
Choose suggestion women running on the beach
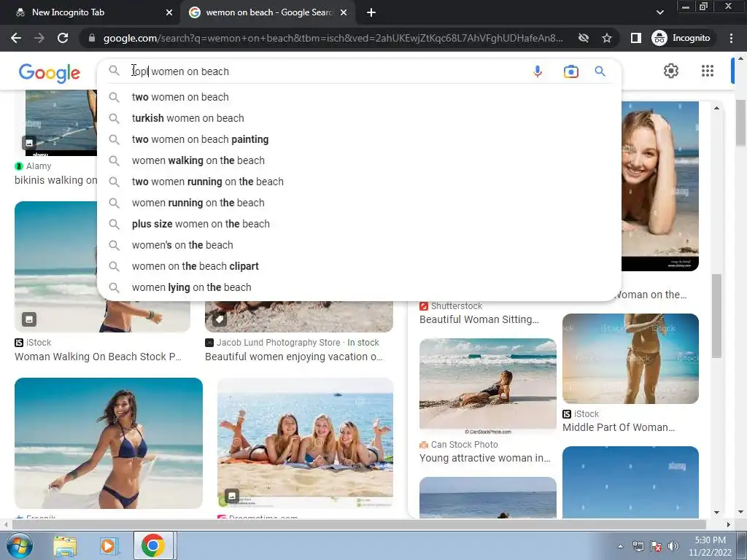359,203
